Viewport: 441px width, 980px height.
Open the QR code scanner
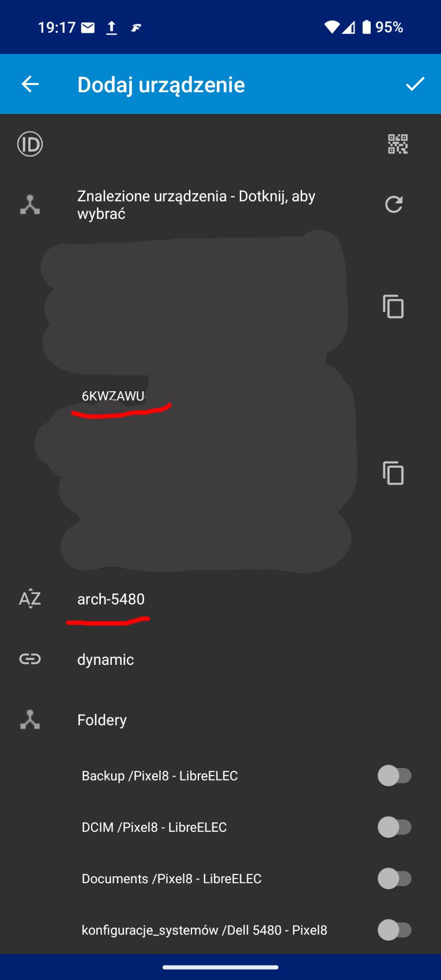point(398,144)
